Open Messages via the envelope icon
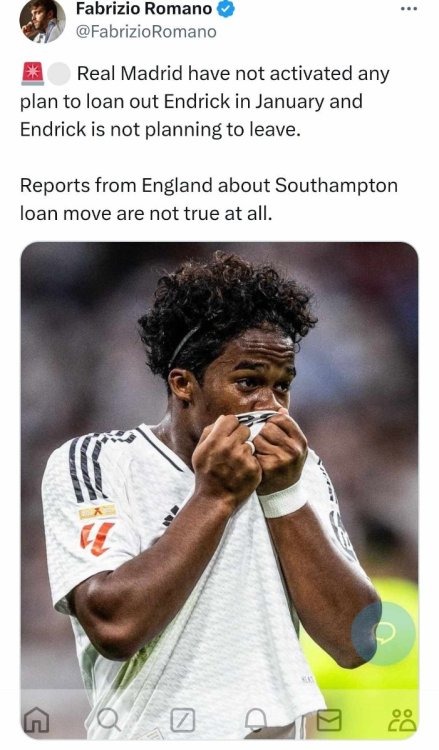The image size is (439, 750). [329, 720]
